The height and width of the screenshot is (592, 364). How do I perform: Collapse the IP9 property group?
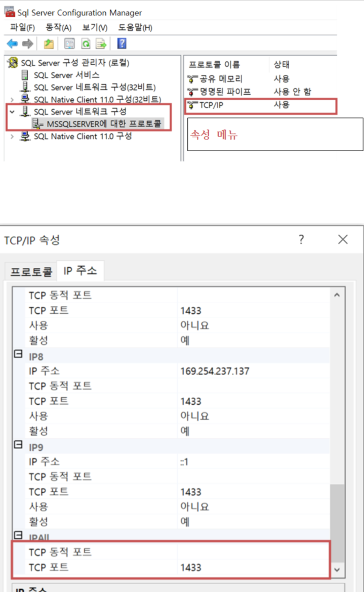(18, 445)
